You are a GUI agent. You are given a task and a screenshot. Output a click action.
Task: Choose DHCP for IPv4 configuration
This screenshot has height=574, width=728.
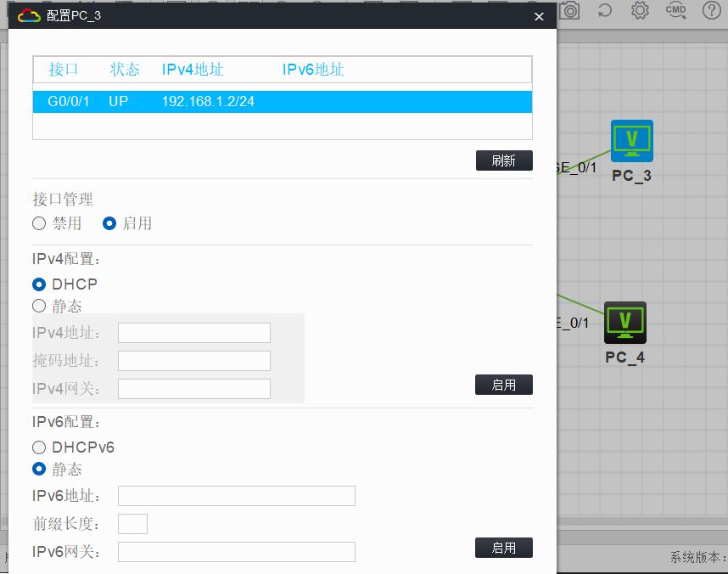coord(39,284)
